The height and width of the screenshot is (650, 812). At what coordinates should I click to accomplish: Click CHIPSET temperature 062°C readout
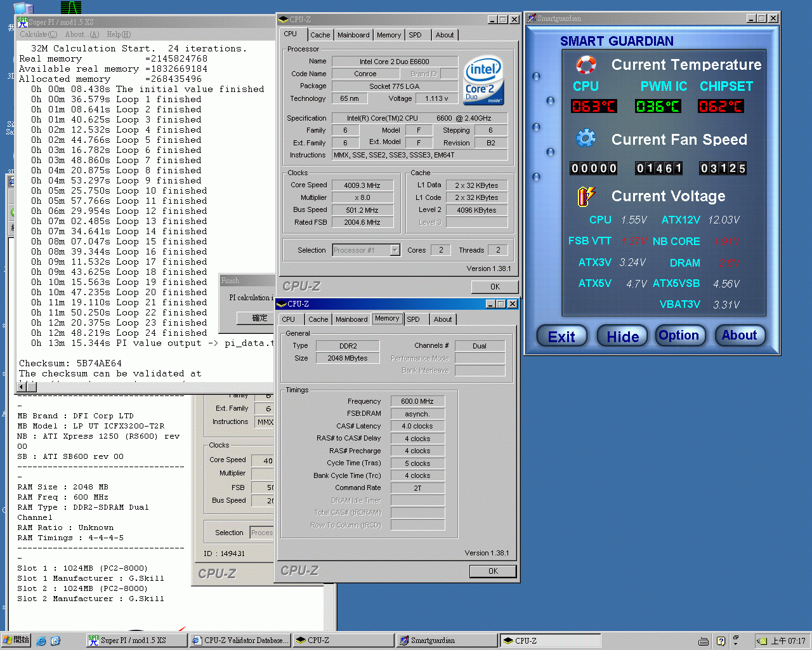point(721,106)
